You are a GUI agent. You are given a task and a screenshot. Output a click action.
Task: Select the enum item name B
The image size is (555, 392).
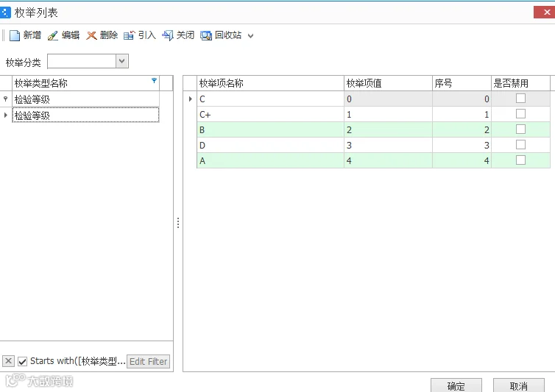point(270,130)
